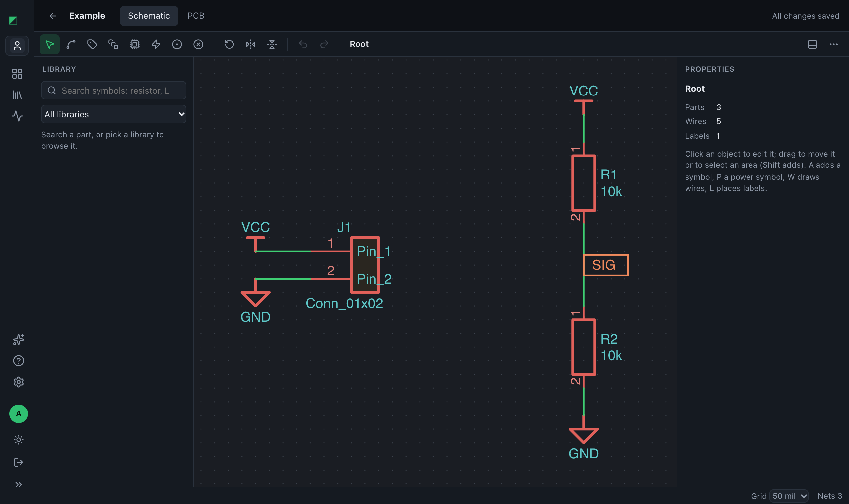Screen dimensions: 849x504
Task: Choose the junction dot tool
Action: (x=177, y=44)
